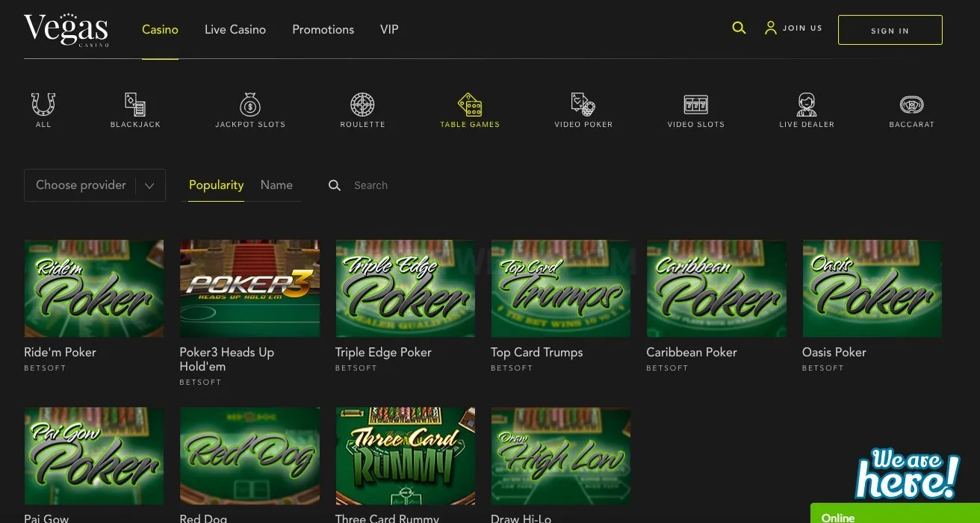980x523 pixels.
Task: Open the Three Card Rummy thumbnail
Action: pyautogui.click(x=405, y=456)
